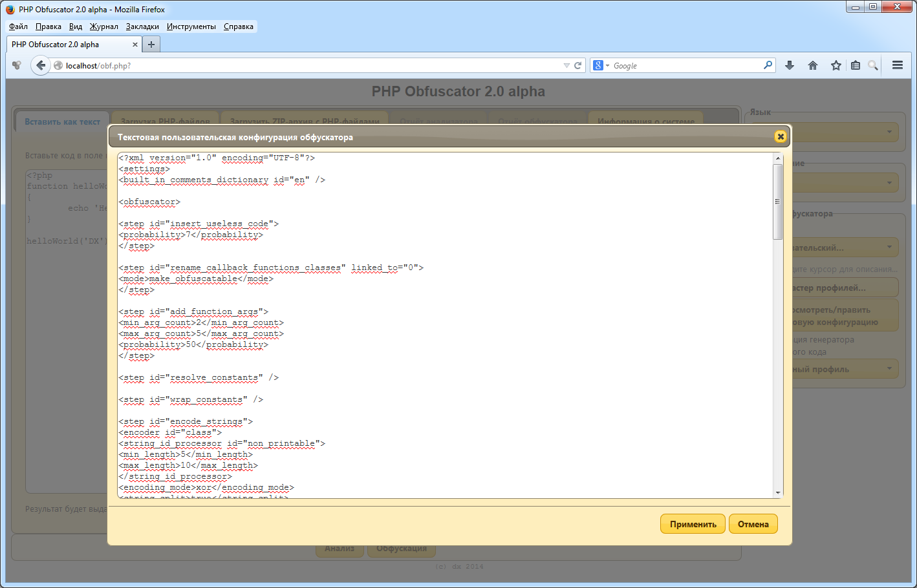The height and width of the screenshot is (588, 917).
Task: Click the built_in_comments_dictionary line
Action: (222, 180)
